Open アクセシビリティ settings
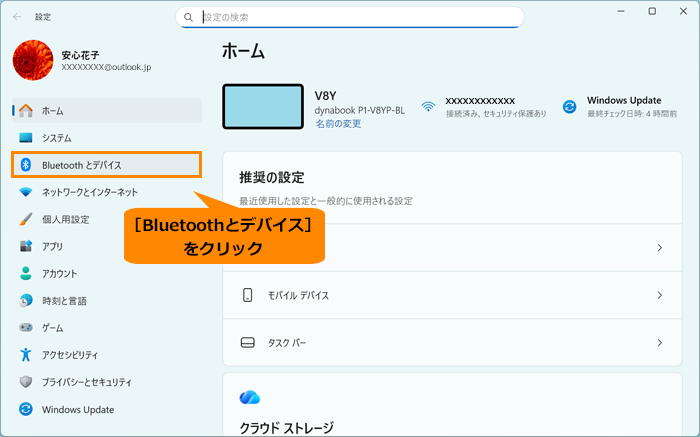Image resolution: width=700 pixels, height=437 pixels. pos(107,355)
